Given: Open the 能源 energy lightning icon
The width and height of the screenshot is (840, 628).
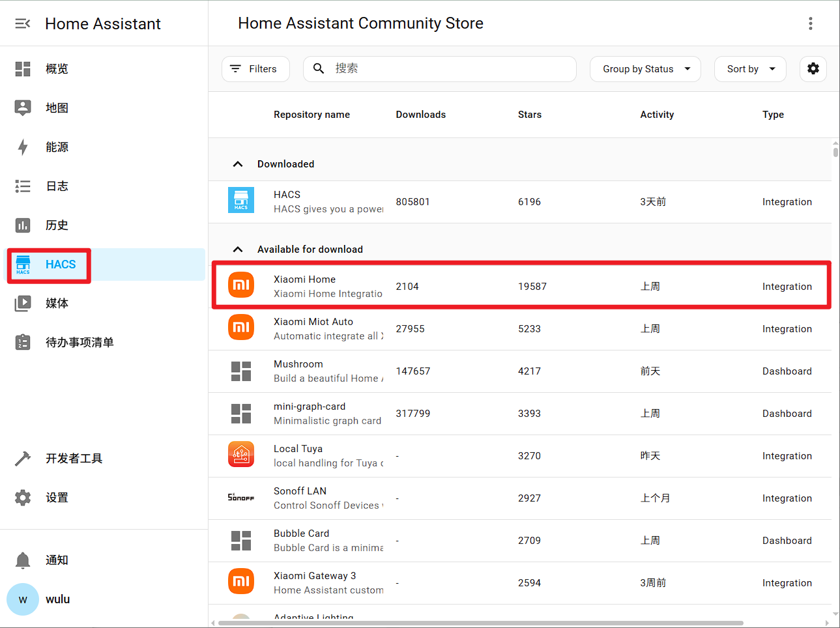Looking at the screenshot, I should (23, 147).
